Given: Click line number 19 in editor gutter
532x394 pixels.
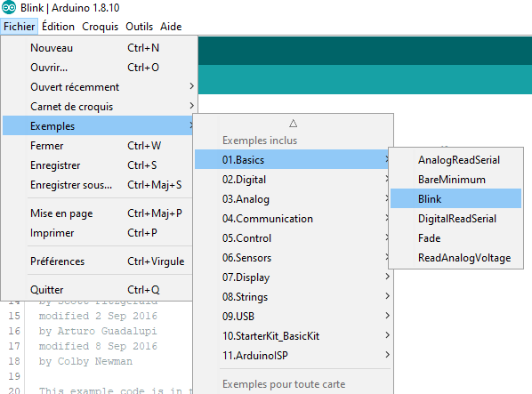Looking at the screenshot, I should (x=14, y=376).
